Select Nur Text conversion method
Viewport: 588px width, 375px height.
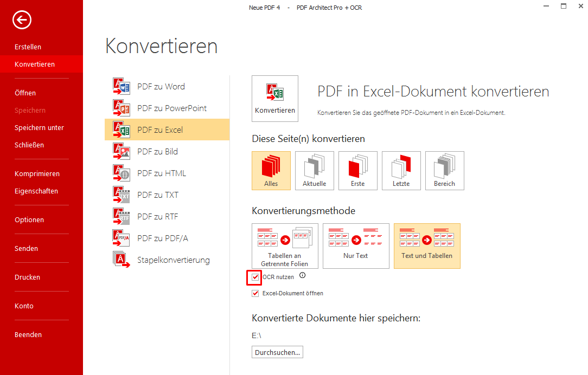pos(356,245)
